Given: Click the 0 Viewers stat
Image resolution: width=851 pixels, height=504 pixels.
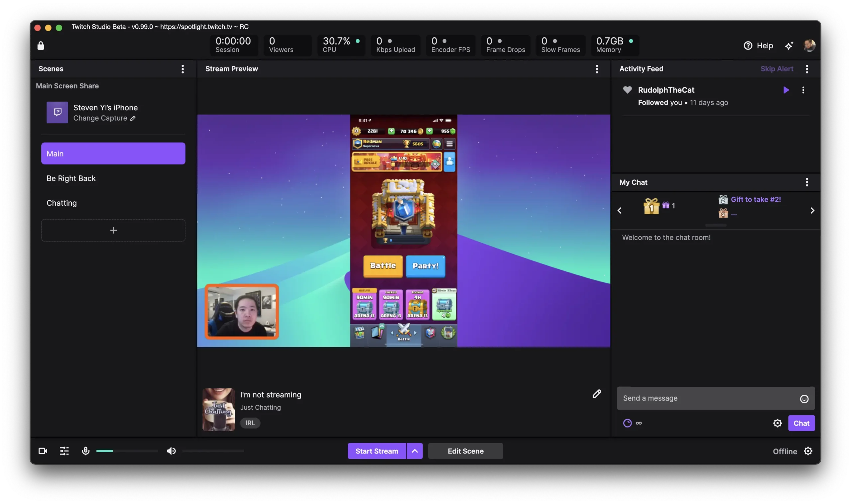Looking at the screenshot, I should tap(288, 45).
